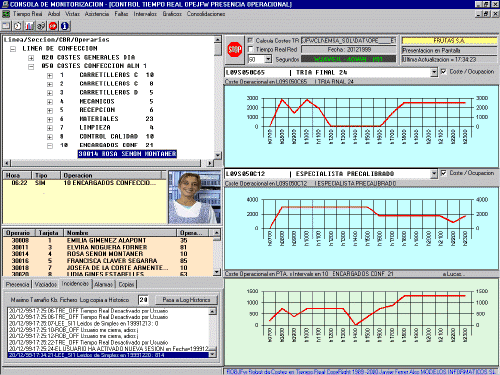Switch to the Alarmas tab
Viewport: 500px width, 375px height.
point(103,285)
